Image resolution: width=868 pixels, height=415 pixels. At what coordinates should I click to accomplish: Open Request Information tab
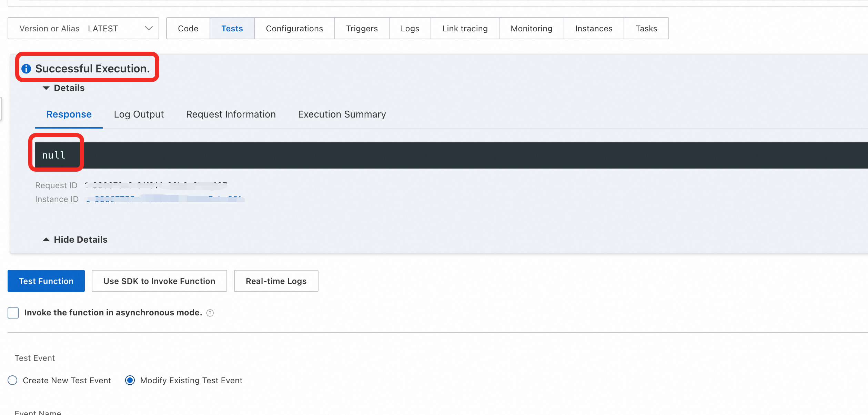231,114
